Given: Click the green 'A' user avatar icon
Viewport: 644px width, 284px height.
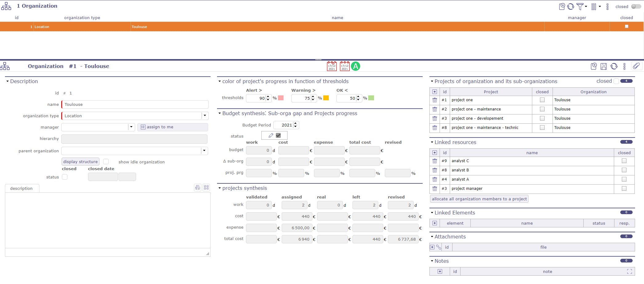Looking at the screenshot, I should (356, 66).
